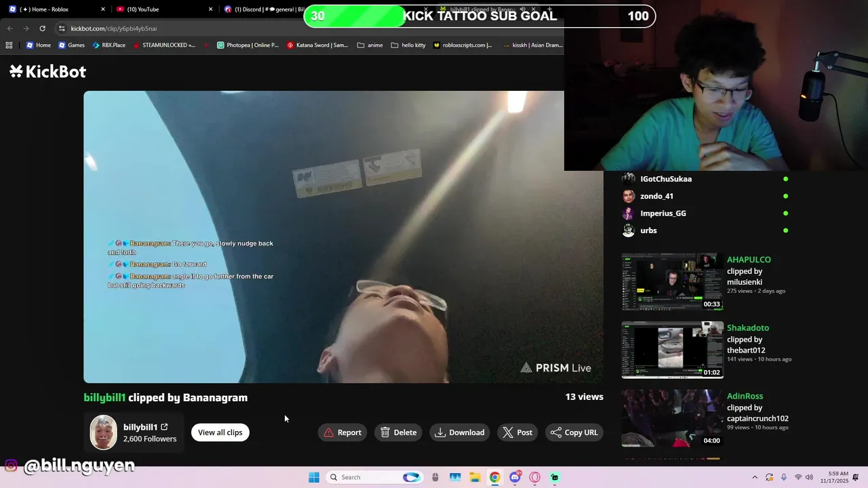Close the Home - Roblox tab
This screenshot has width=868, height=488.
coord(103,9)
